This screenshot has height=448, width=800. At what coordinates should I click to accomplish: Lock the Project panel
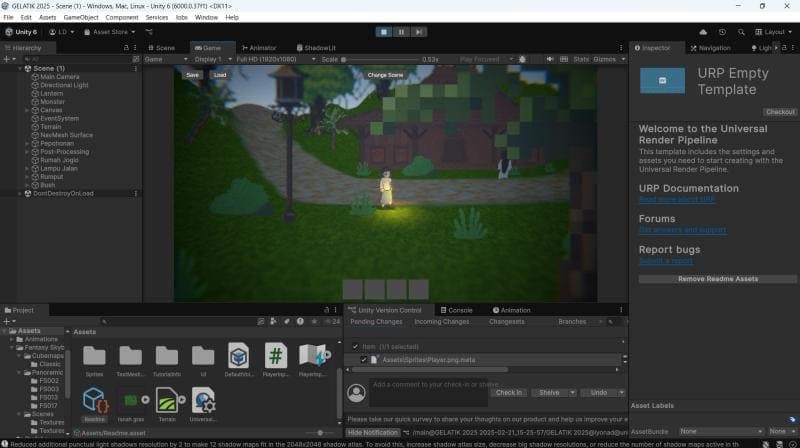(327, 310)
